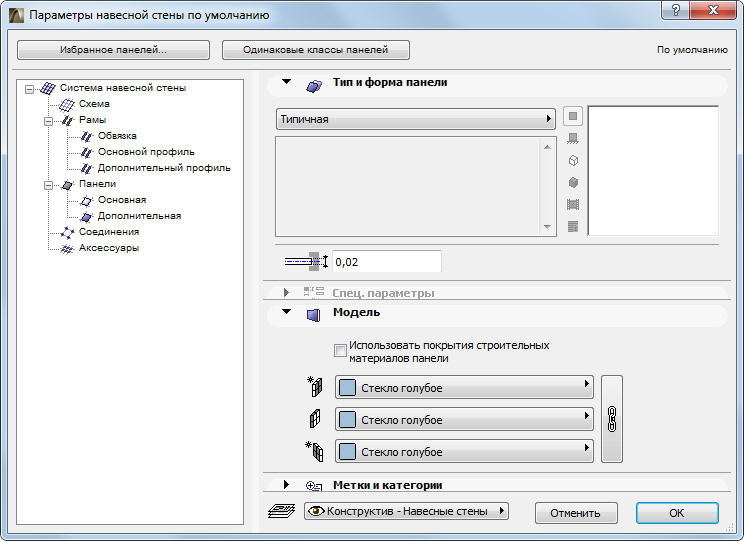Collapse the Панели tree node
Viewport: 744px width, 541px height.
point(48,185)
